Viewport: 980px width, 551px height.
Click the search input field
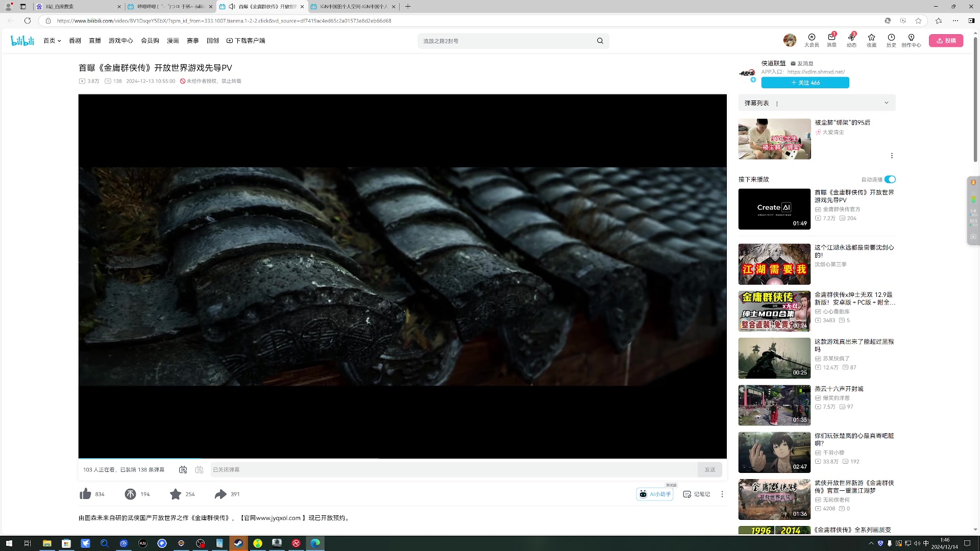click(x=505, y=41)
